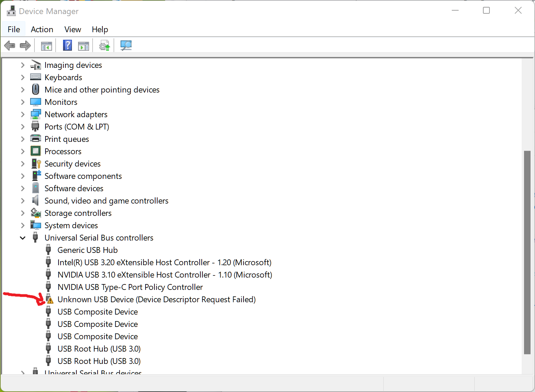Click the Sound speaker icon in tree
The width and height of the screenshot is (535, 392).
point(36,200)
